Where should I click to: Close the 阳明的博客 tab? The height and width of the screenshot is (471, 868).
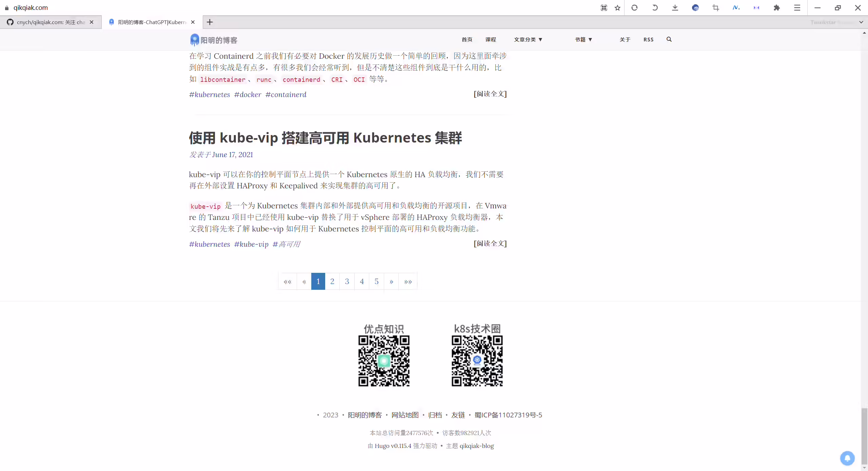193,22
